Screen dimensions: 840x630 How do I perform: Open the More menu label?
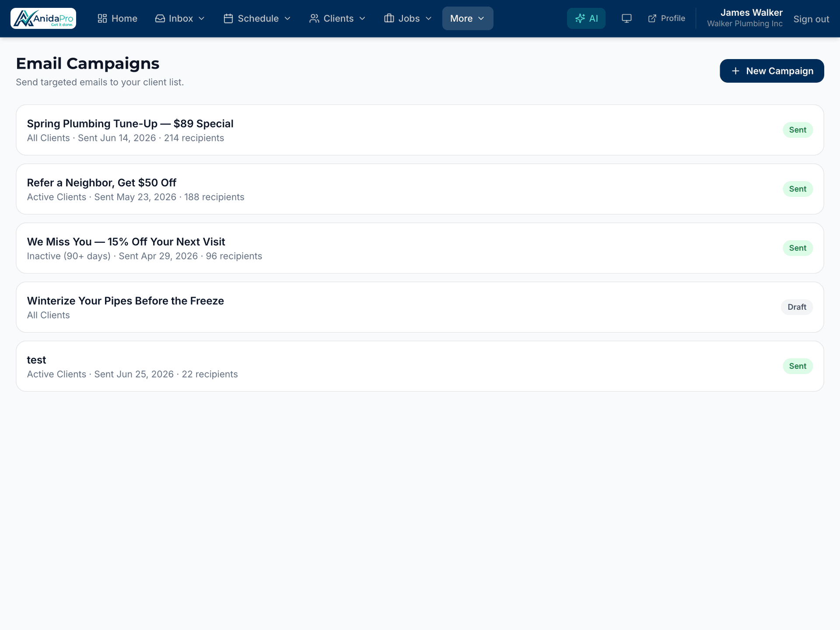[x=461, y=18]
